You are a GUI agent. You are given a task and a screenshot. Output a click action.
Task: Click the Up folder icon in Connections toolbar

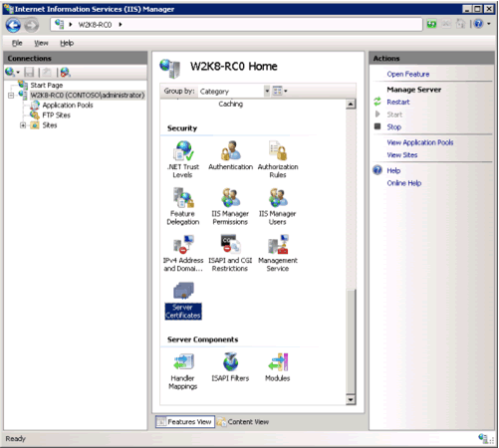coord(47,72)
